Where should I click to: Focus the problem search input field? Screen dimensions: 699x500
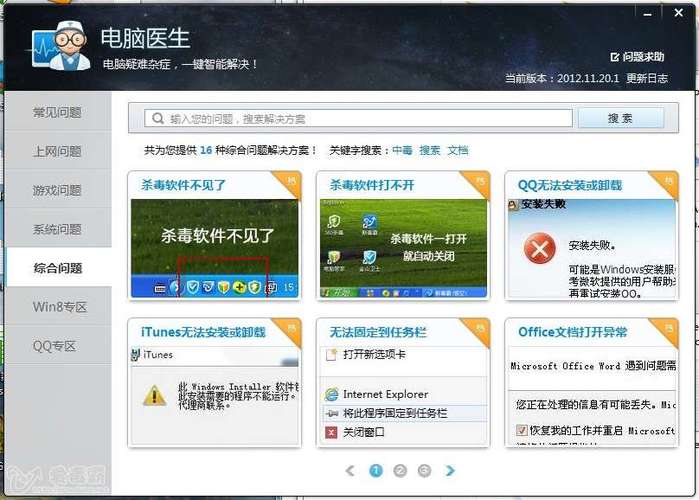[358, 119]
